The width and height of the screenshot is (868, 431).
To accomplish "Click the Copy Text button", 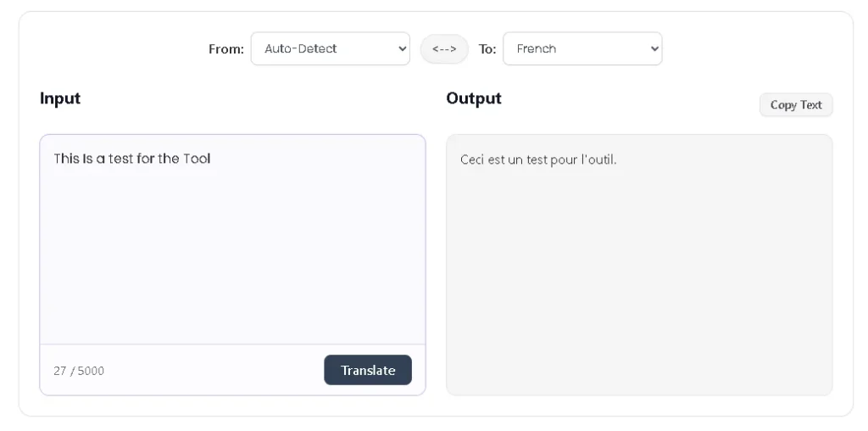I will (x=796, y=105).
